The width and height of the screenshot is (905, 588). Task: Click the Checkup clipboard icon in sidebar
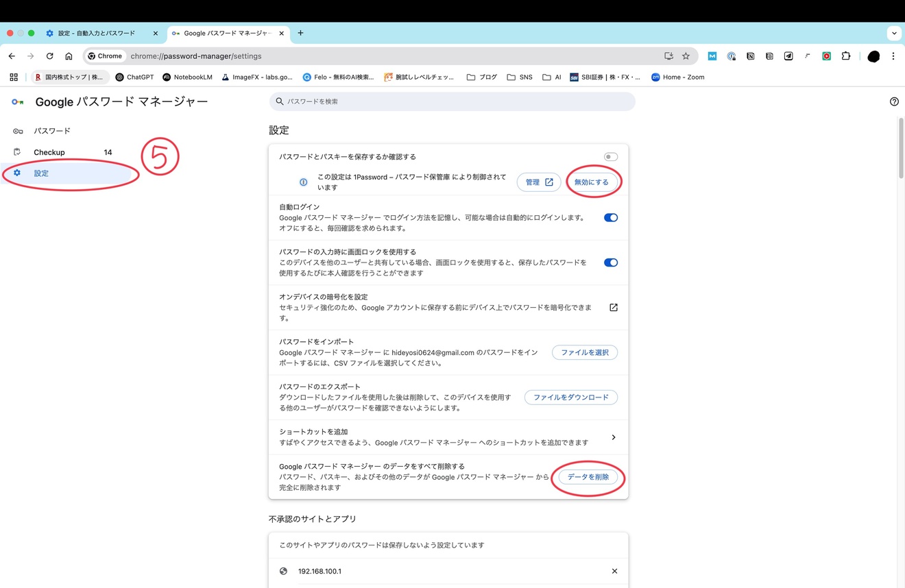tap(18, 152)
